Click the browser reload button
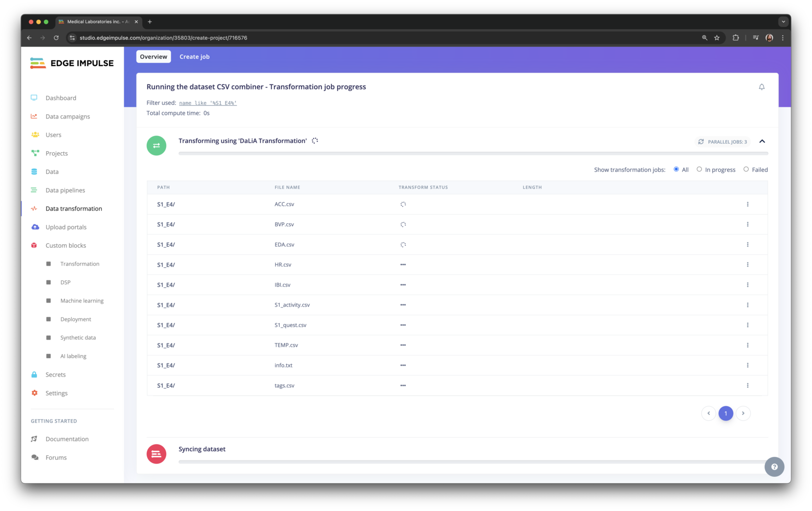This screenshot has height=511, width=812. tap(56, 38)
